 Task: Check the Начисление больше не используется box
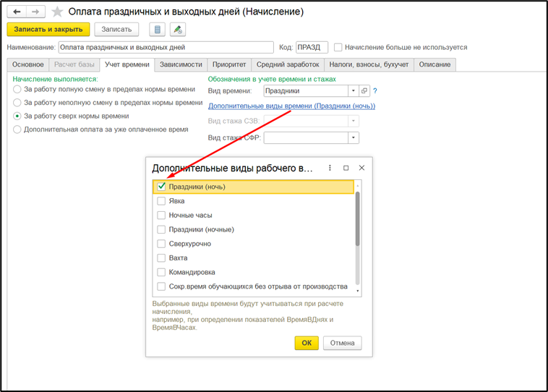pyautogui.click(x=339, y=47)
